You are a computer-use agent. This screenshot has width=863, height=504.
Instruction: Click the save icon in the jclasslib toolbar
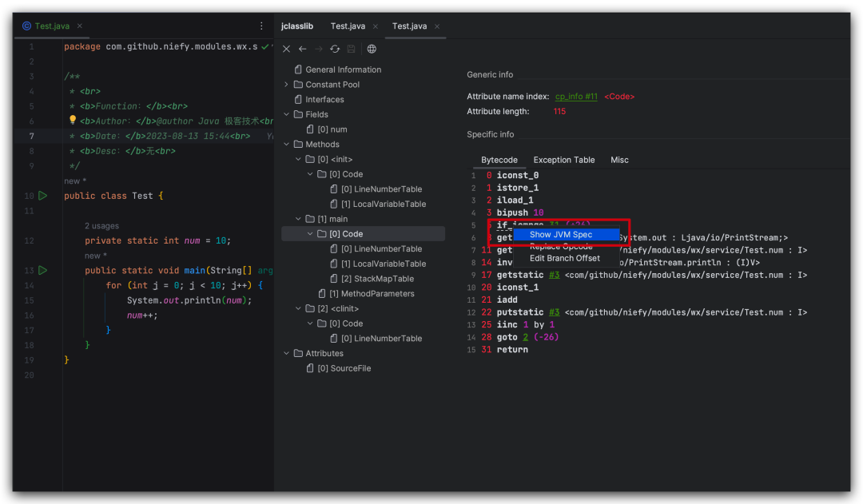point(351,49)
